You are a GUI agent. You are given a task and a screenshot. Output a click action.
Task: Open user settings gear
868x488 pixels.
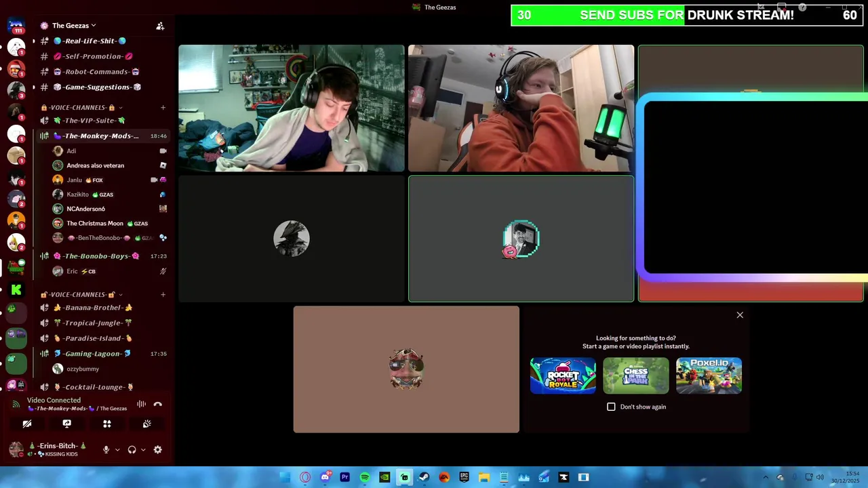tap(157, 449)
